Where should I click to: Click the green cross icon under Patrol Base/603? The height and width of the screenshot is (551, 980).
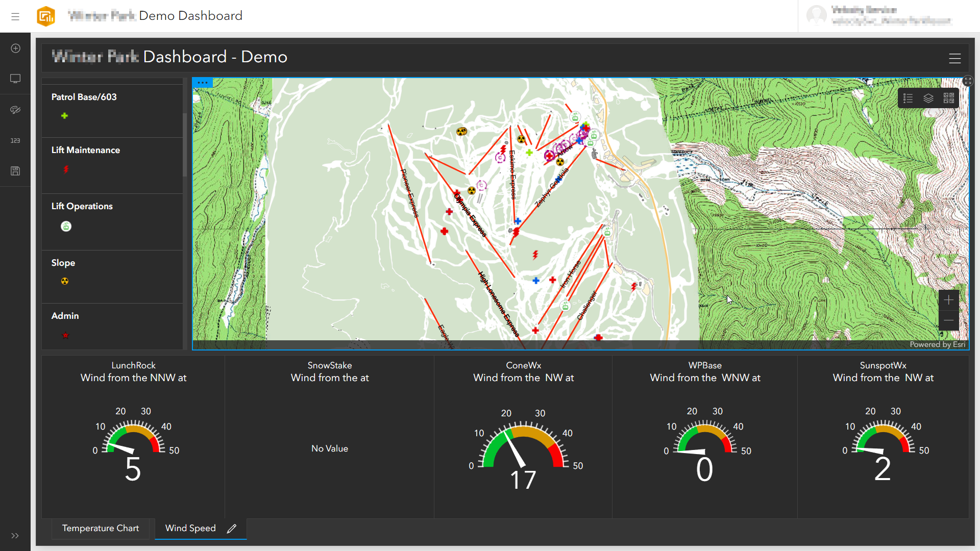(65, 116)
